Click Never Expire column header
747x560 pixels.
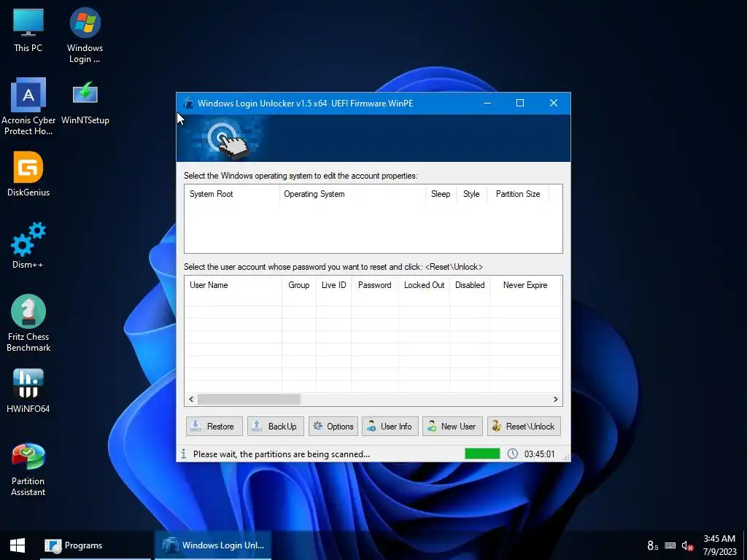tap(525, 285)
